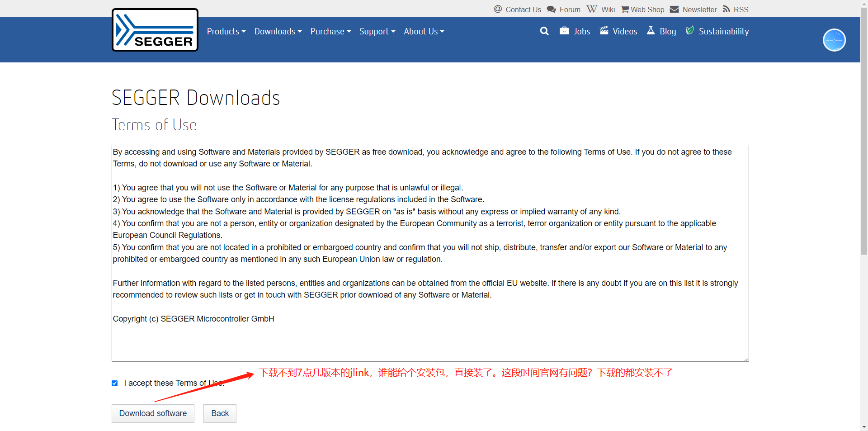Click the Back button

[x=220, y=413]
